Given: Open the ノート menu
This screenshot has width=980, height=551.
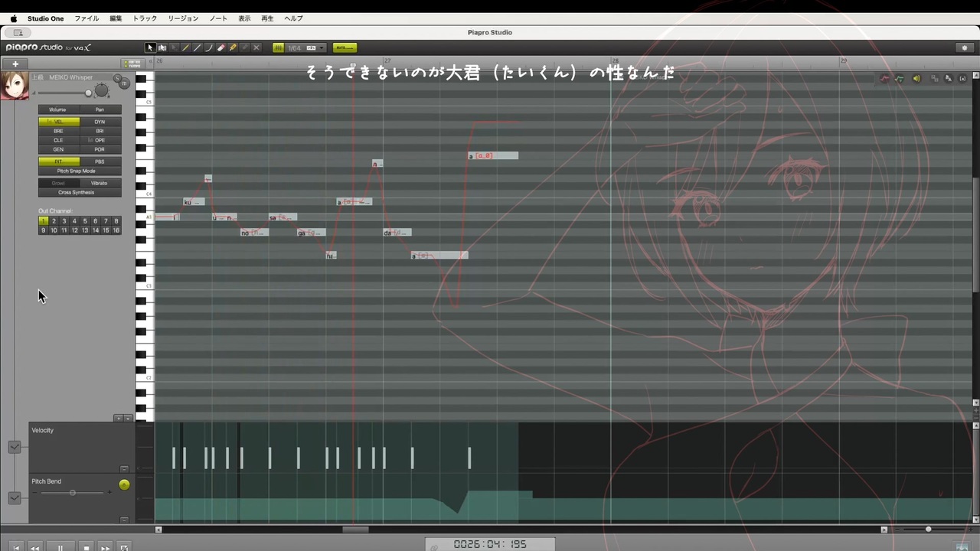Looking at the screenshot, I should click(x=218, y=18).
